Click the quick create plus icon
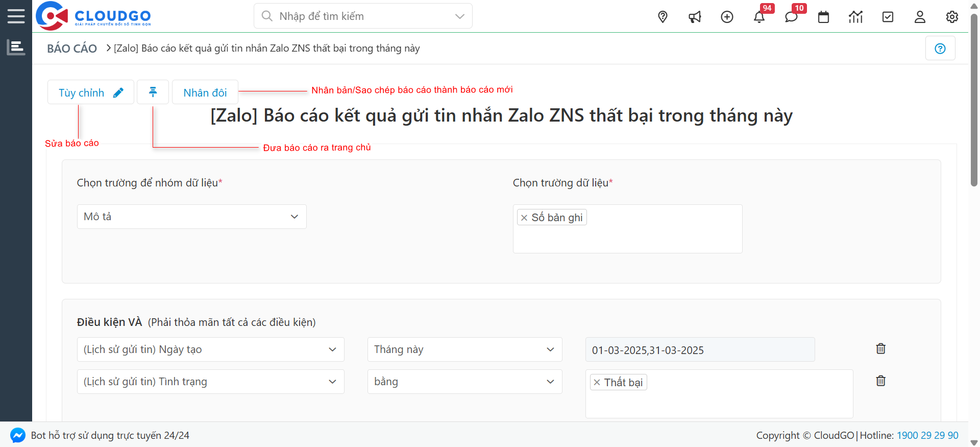The width and height of the screenshot is (980, 447). 727,17
